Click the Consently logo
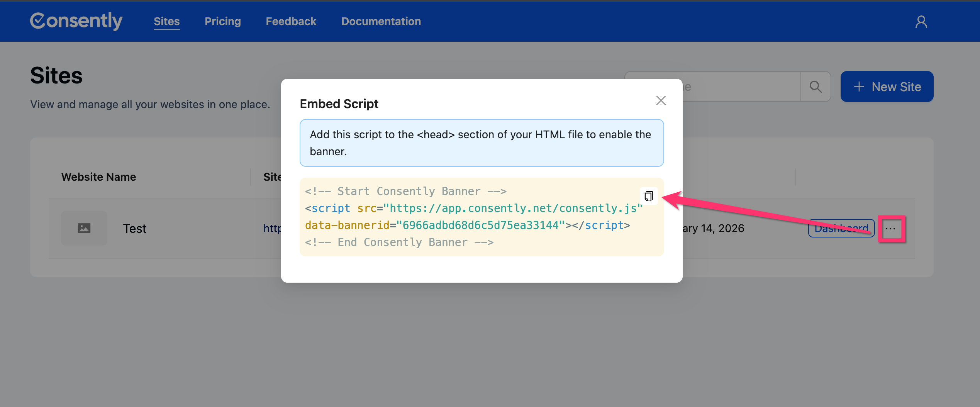Screen dimensions: 980x407 pos(76,21)
